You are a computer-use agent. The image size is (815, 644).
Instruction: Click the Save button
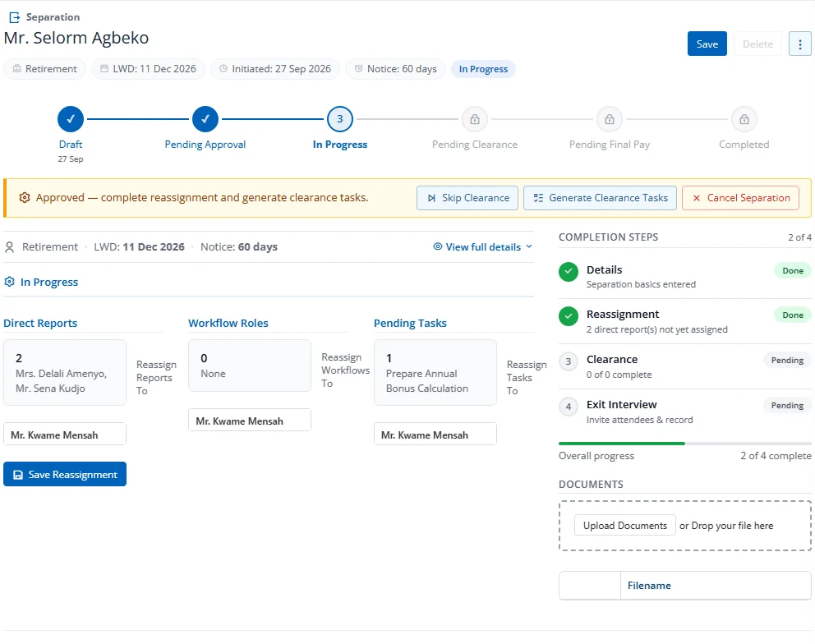click(707, 44)
